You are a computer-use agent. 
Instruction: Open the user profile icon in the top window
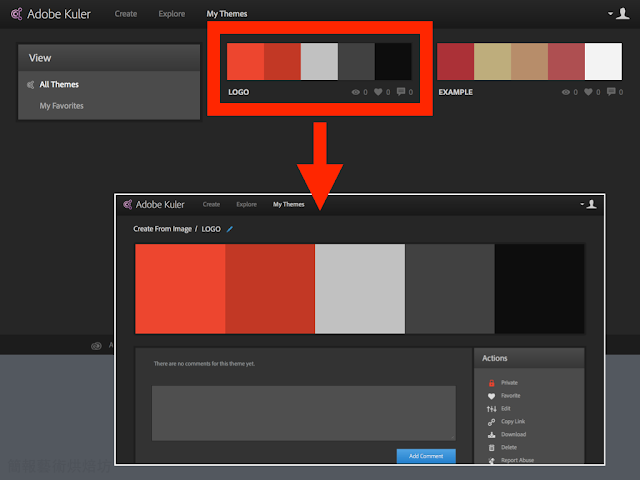click(622, 13)
